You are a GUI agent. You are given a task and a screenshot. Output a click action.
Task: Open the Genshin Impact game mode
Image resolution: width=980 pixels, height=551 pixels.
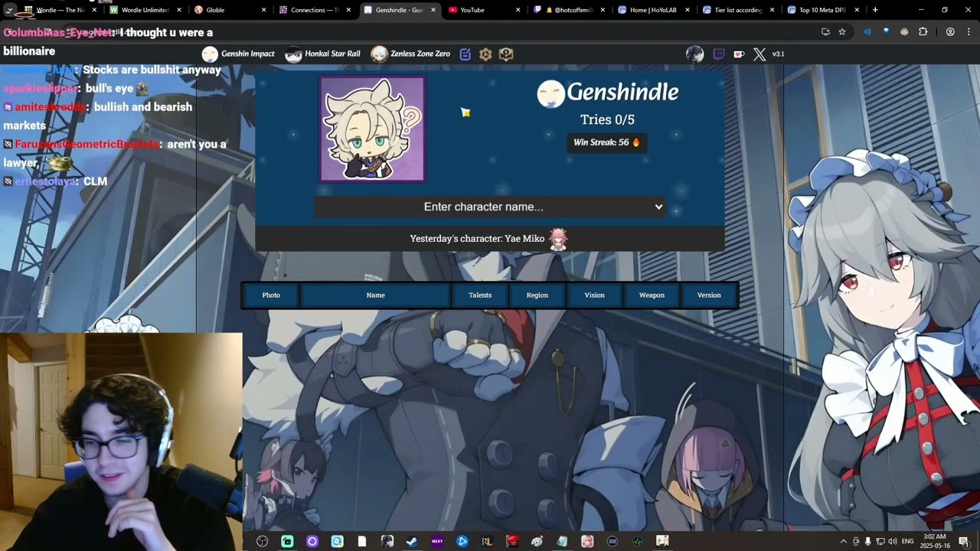(x=238, y=54)
